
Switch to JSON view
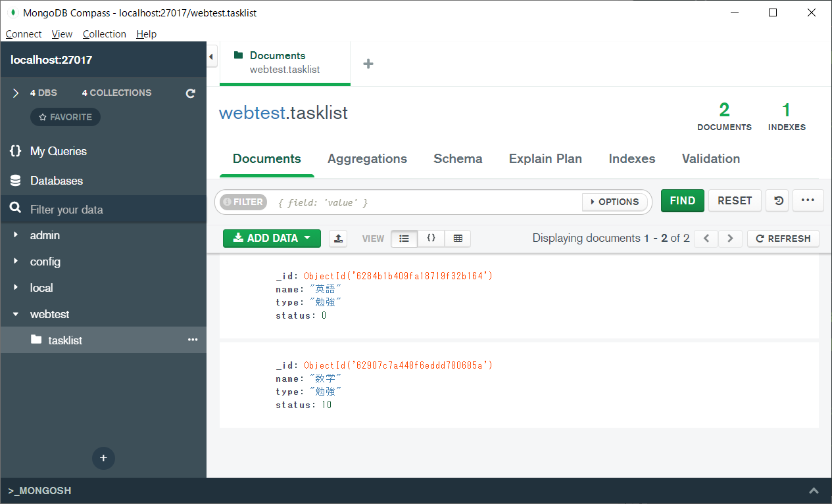point(431,239)
